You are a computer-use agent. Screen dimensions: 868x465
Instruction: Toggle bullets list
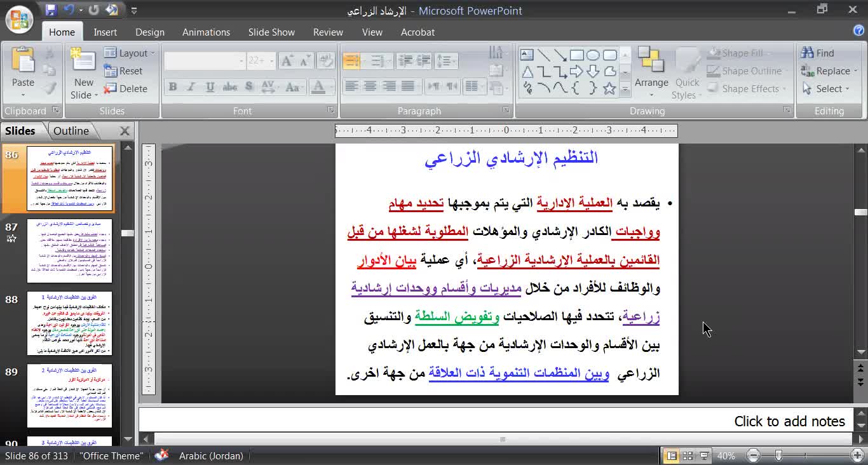tap(351, 61)
